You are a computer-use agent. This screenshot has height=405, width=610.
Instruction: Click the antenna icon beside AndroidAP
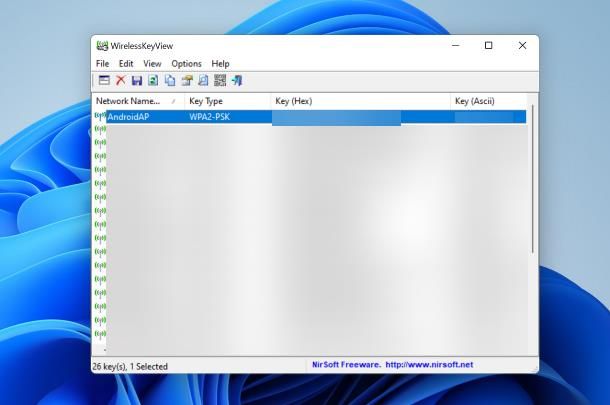tap(100, 116)
